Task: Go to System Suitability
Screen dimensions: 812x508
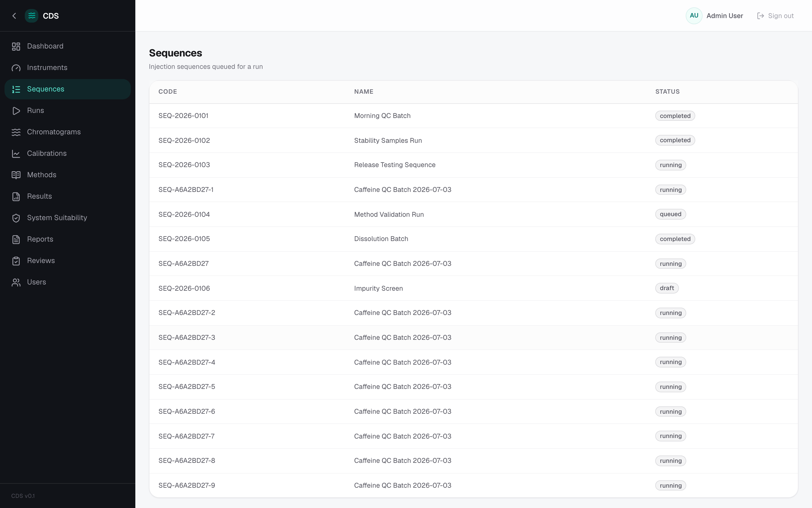Action: click(x=67, y=218)
